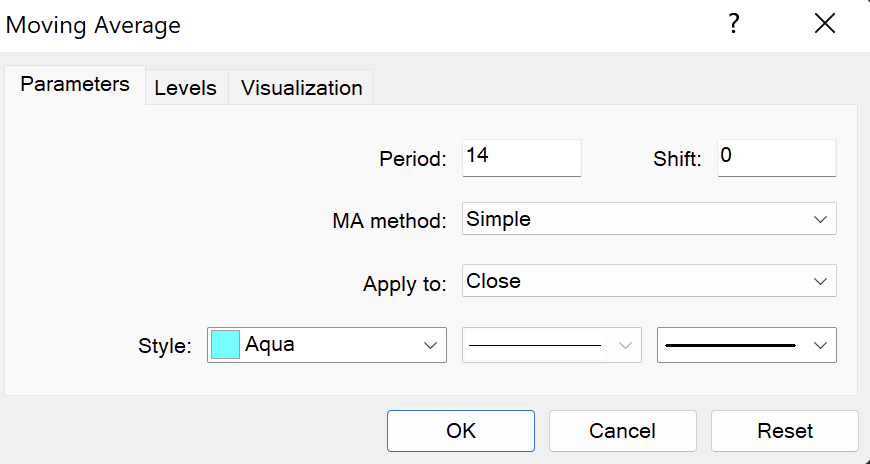Screen dimensions: 870x464
Task: Click the color dropdown chevron arrow
Action: click(x=431, y=345)
